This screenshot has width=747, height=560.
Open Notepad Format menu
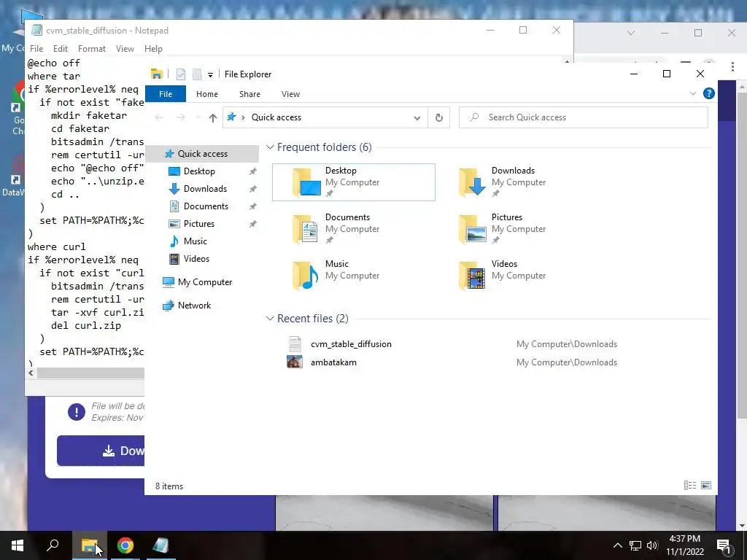pos(91,49)
